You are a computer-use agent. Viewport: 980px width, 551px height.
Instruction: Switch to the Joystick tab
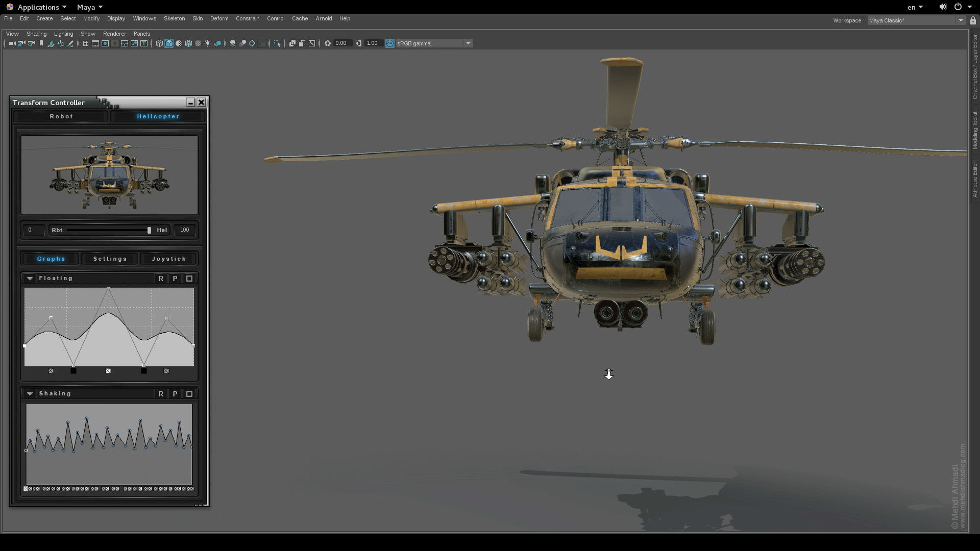[x=168, y=259]
